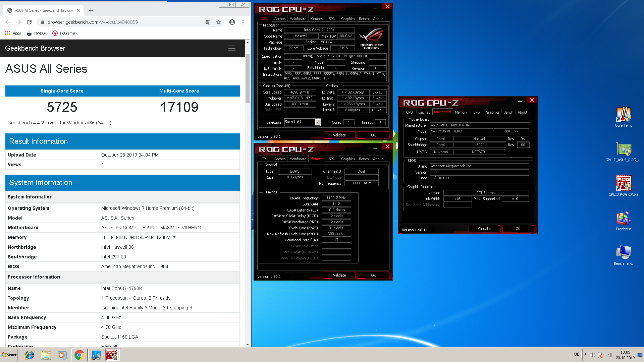Click the Geekbench page scrollbar thumb
This screenshot has height=362, width=644.
tap(248, 78)
